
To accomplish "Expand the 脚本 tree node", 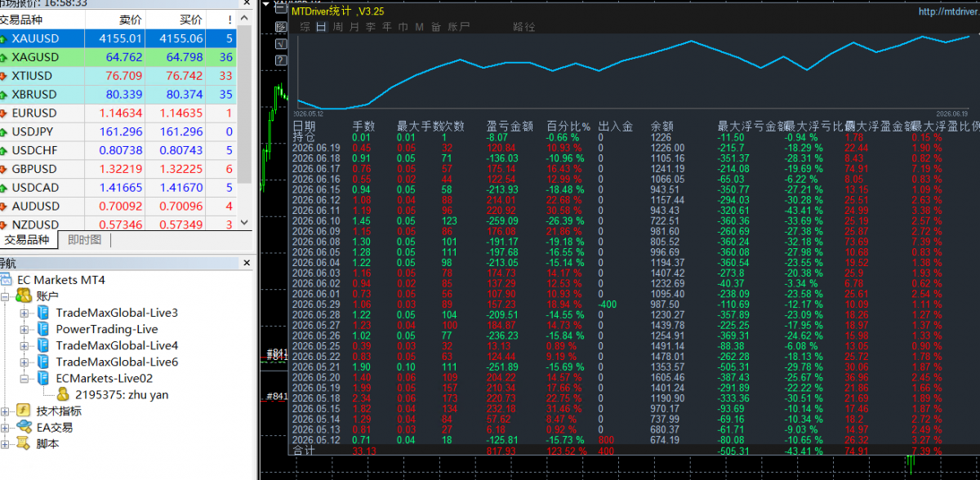I will coord(6,443).
